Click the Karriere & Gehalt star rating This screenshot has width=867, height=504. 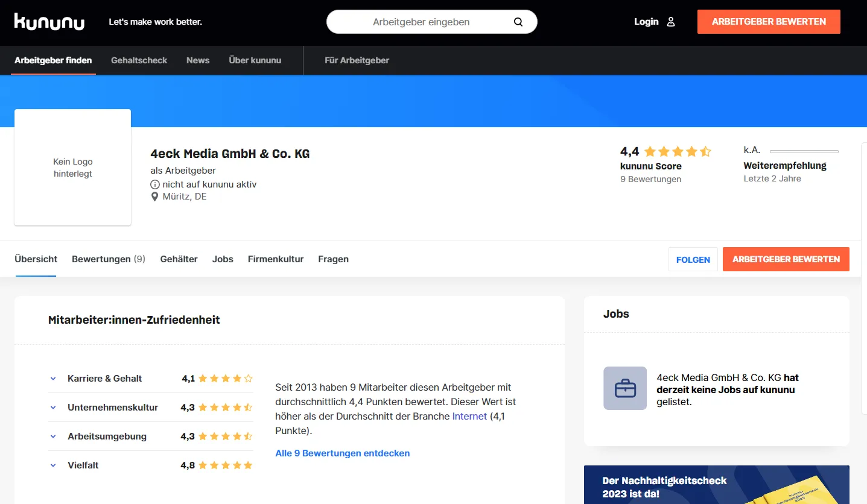226,379
